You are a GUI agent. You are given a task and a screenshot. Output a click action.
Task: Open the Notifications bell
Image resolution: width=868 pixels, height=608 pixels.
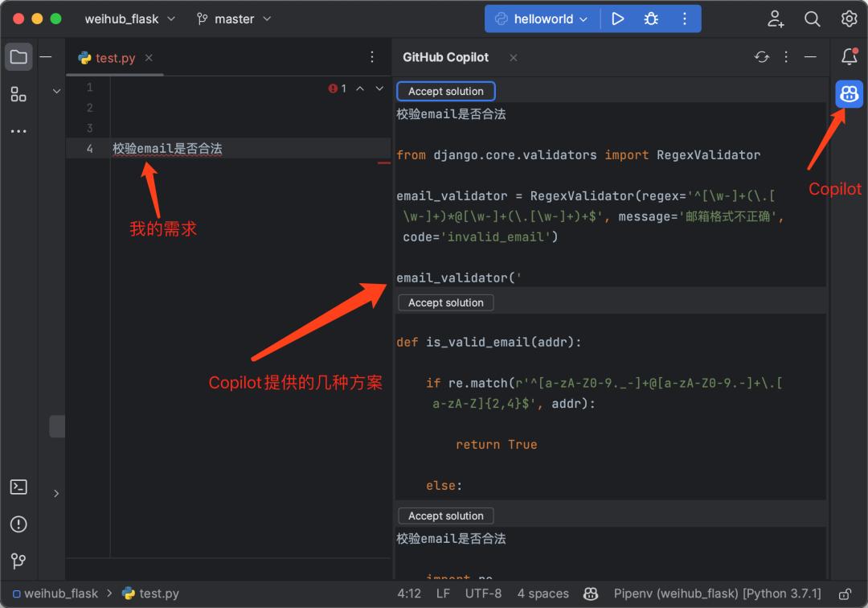point(849,57)
